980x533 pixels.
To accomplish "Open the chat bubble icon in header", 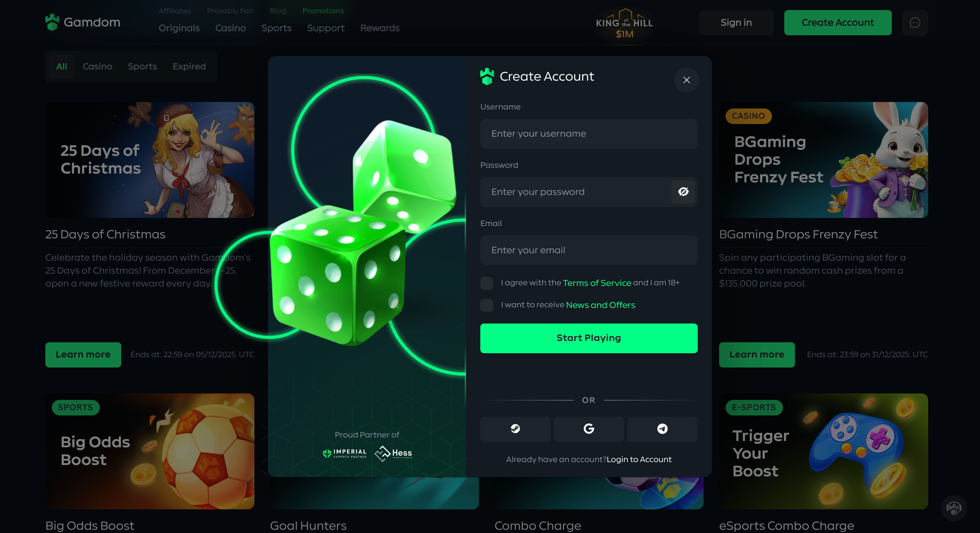I will (x=915, y=23).
